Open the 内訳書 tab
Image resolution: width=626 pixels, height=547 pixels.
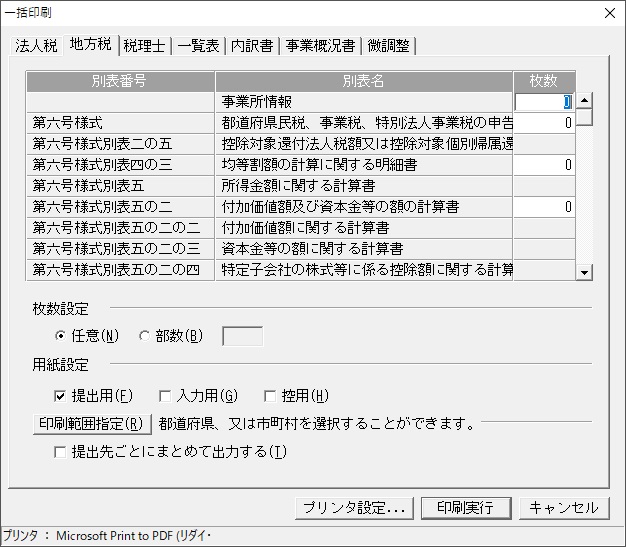coord(252,46)
